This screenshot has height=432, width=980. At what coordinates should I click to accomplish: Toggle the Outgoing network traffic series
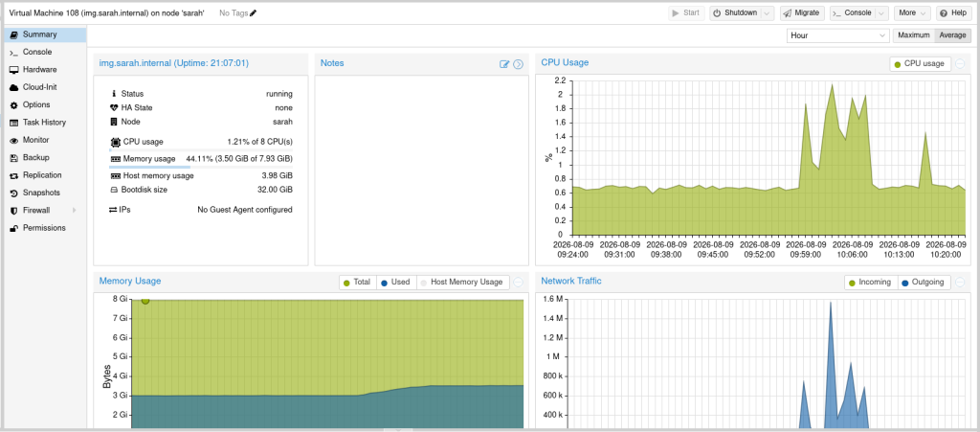(924, 282)
